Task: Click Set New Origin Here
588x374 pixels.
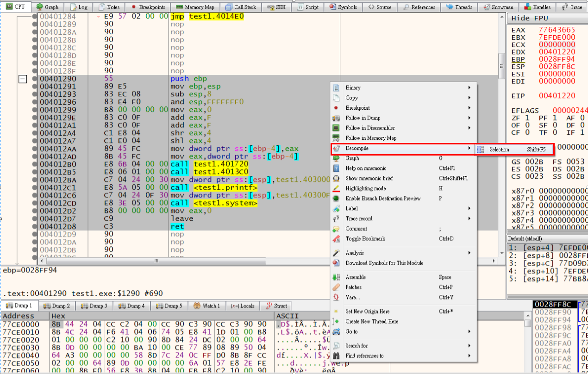Action: pyautogui.click(x=403, y=312)
